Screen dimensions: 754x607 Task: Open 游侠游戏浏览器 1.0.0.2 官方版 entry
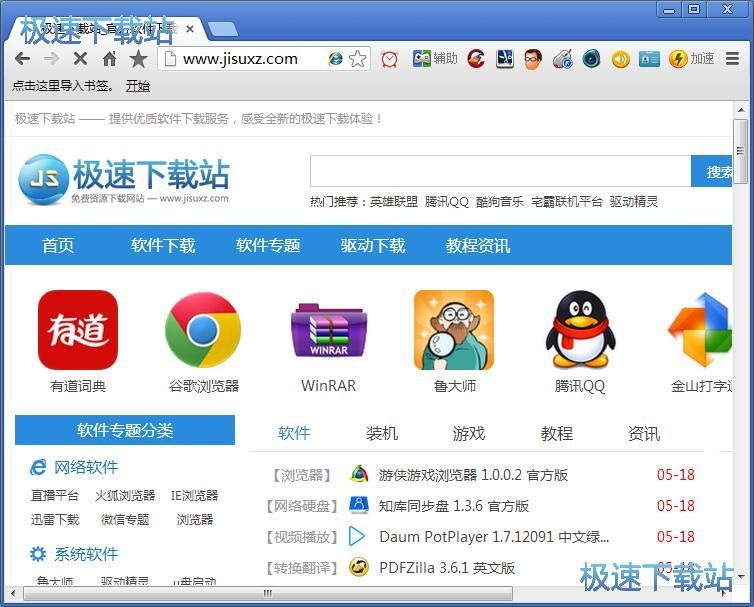[473, 475]
